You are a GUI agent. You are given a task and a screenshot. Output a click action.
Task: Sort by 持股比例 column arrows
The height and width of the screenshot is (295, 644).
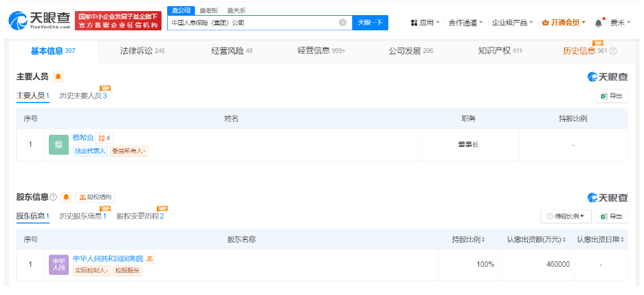482,239
